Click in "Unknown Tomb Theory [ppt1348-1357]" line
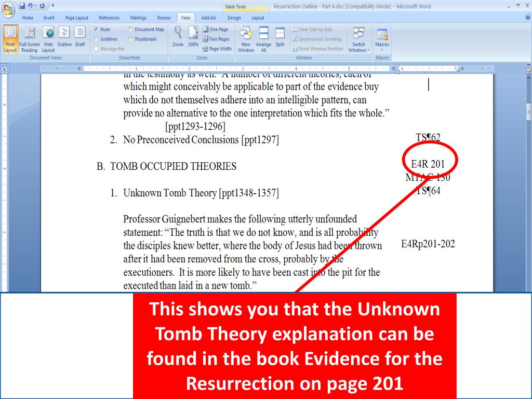Image resolution: width=532 pixels, height=399 pixels. [x=201, y=193]
